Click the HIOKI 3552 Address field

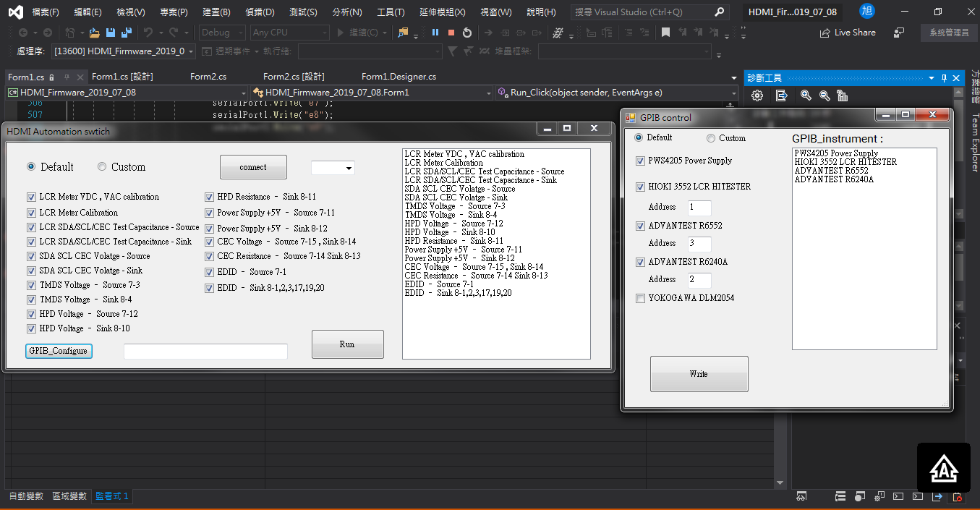pos(699,208)
